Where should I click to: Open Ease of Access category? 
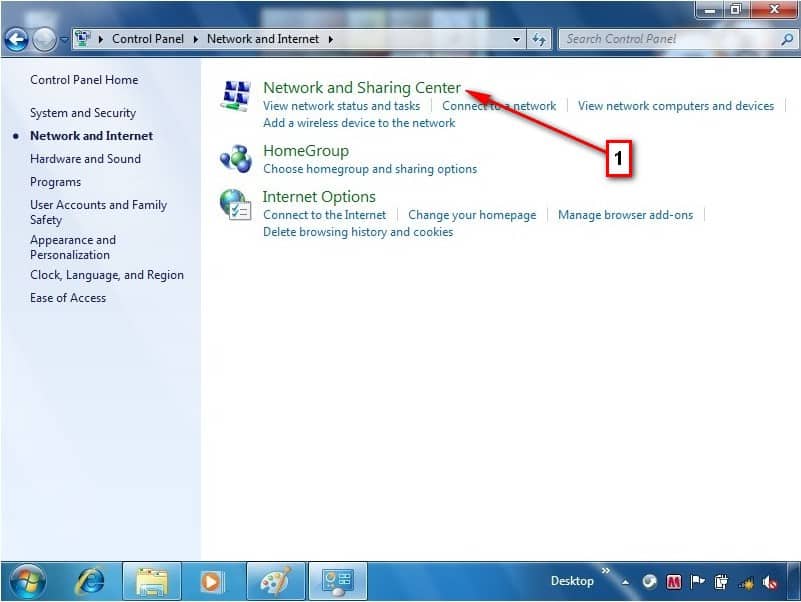pyautogui.click(x=68, y=298)
